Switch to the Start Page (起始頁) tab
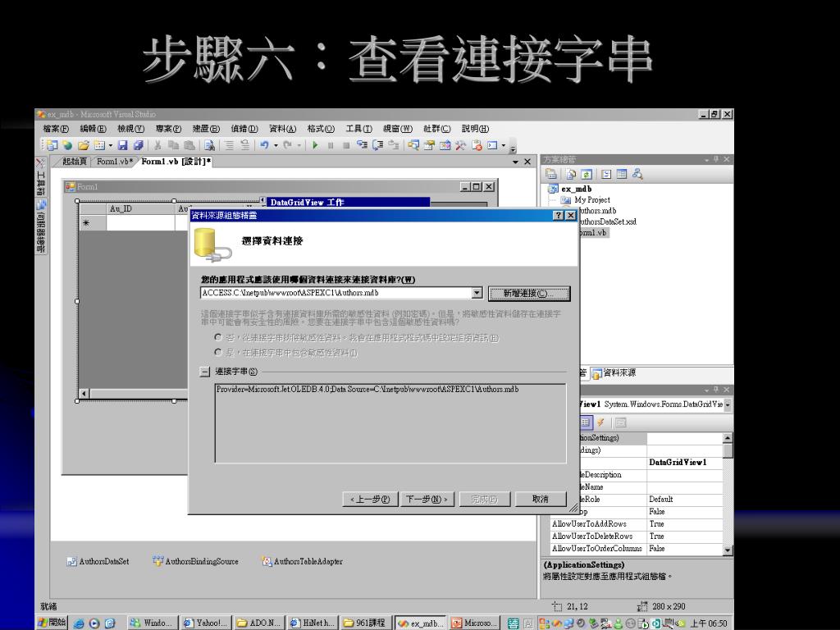 (74, 162)
